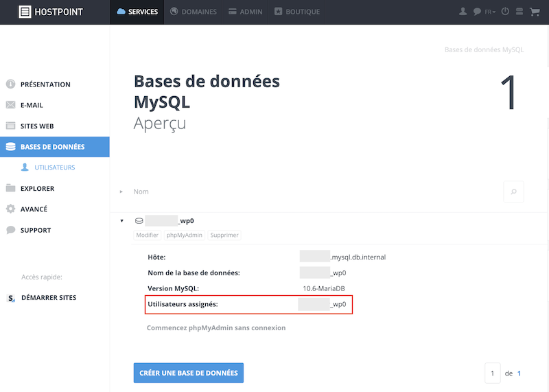Image resolution: width=549 pixels, height=392 pixels.
Task: Click the database icon in sidebar
Action: (10, 146)
